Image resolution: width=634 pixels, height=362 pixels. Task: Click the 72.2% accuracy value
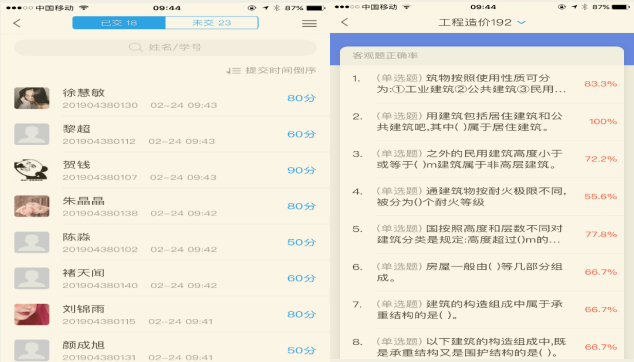click(600, 159)
